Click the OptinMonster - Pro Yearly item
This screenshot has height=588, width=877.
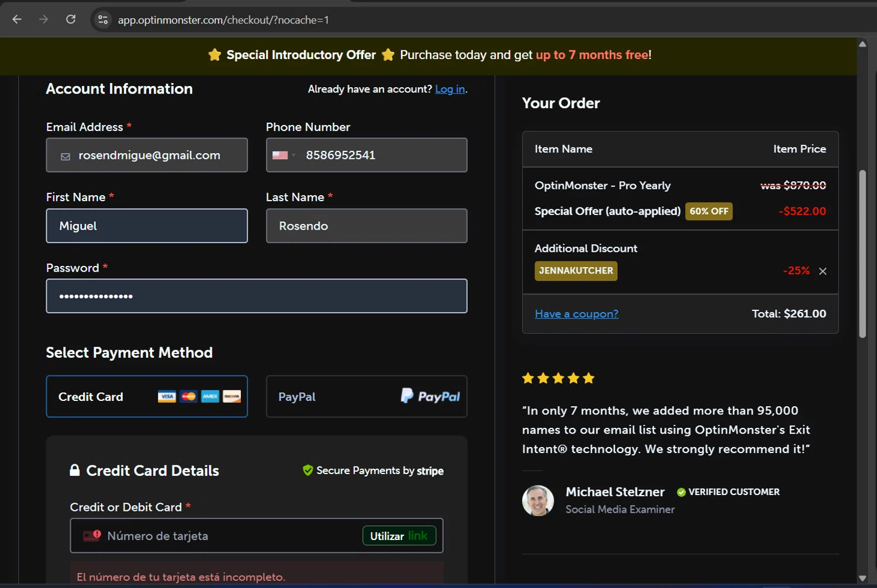(602, 185)
